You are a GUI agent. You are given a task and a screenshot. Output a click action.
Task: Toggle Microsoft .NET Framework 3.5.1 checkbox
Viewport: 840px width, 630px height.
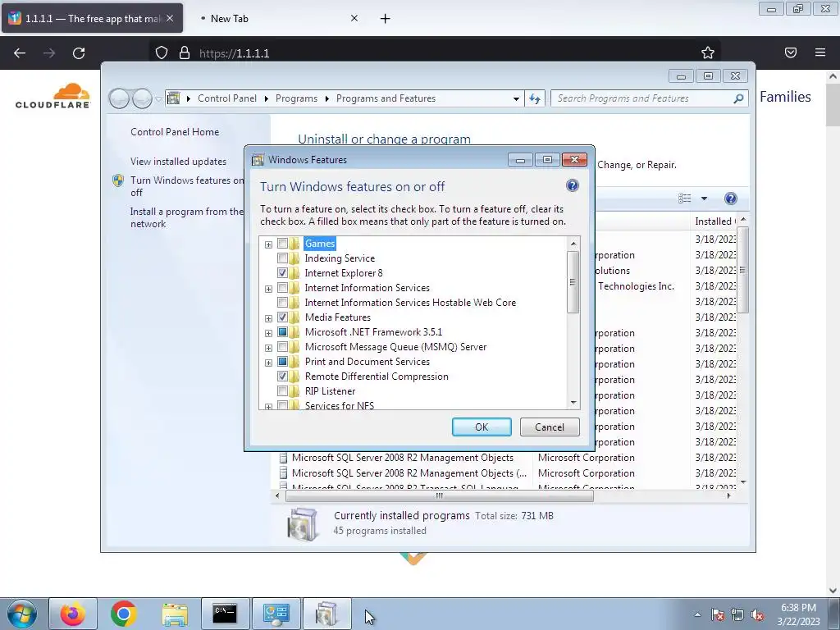point(282,332)
